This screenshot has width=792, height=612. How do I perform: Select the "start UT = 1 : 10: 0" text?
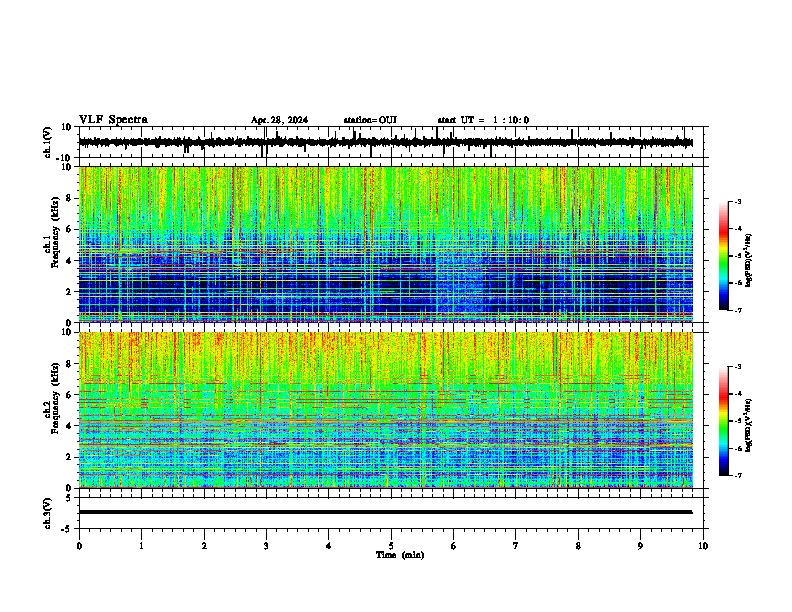[483, 120]
